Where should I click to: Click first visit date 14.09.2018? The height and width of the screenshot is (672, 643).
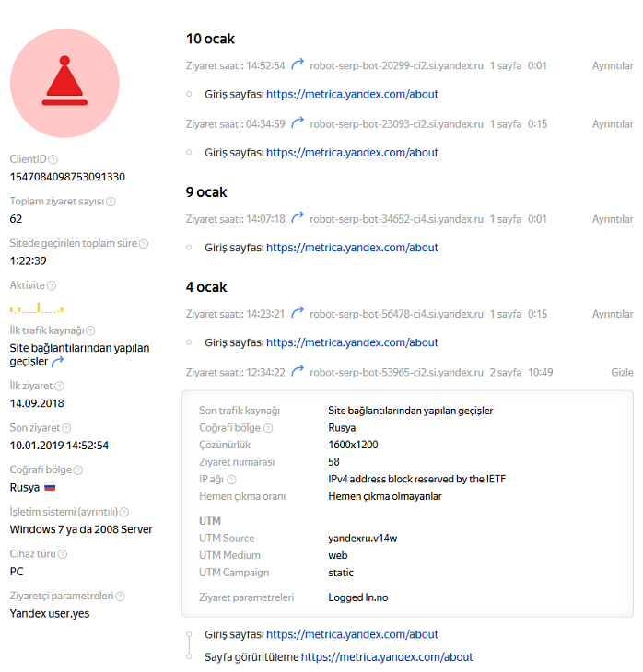[37, 403]
